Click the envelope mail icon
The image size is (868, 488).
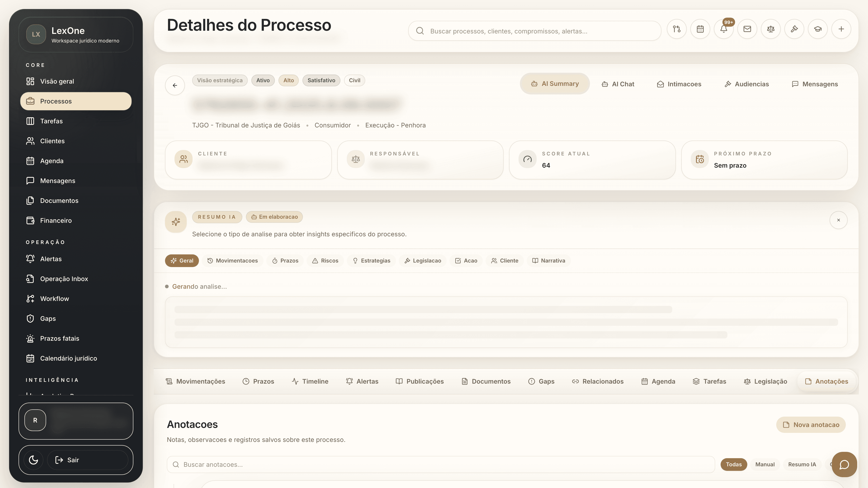pyautogui.click(x=747, y=29)
